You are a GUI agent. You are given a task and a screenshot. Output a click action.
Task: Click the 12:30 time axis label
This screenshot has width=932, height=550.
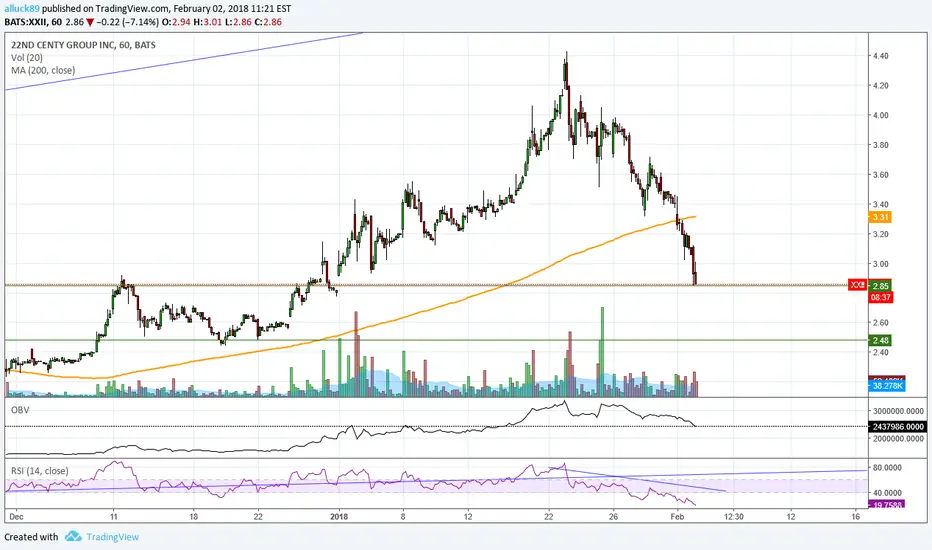(733, 516)
